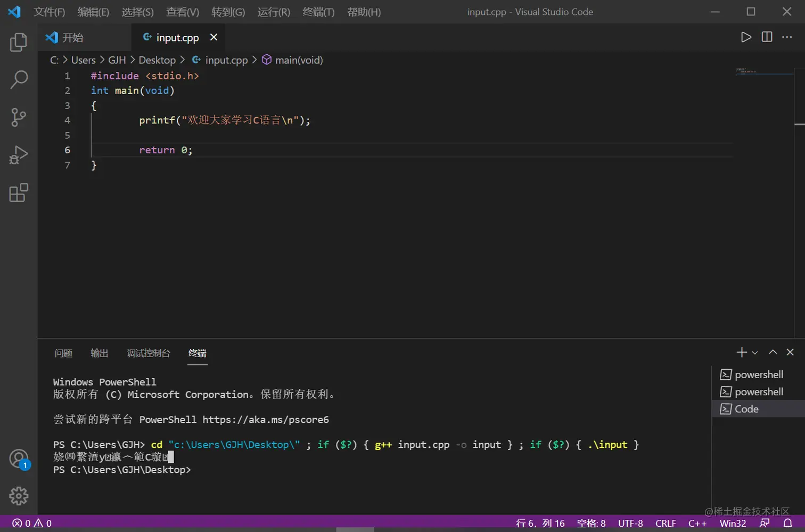Open the Search view in activity bar

(19, 79)
